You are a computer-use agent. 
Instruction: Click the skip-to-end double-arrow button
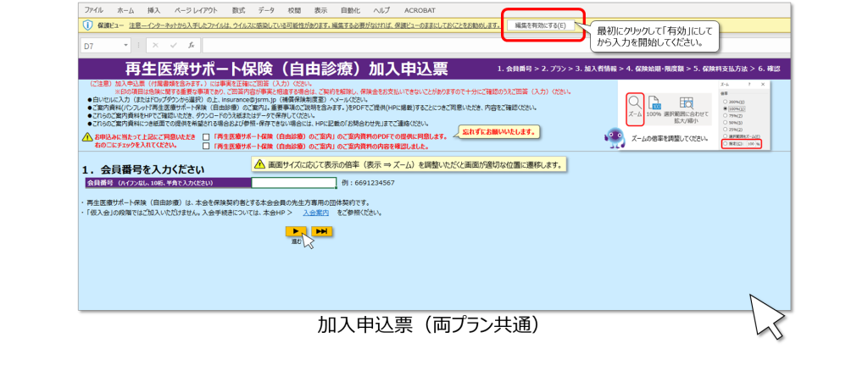[321, 231]
